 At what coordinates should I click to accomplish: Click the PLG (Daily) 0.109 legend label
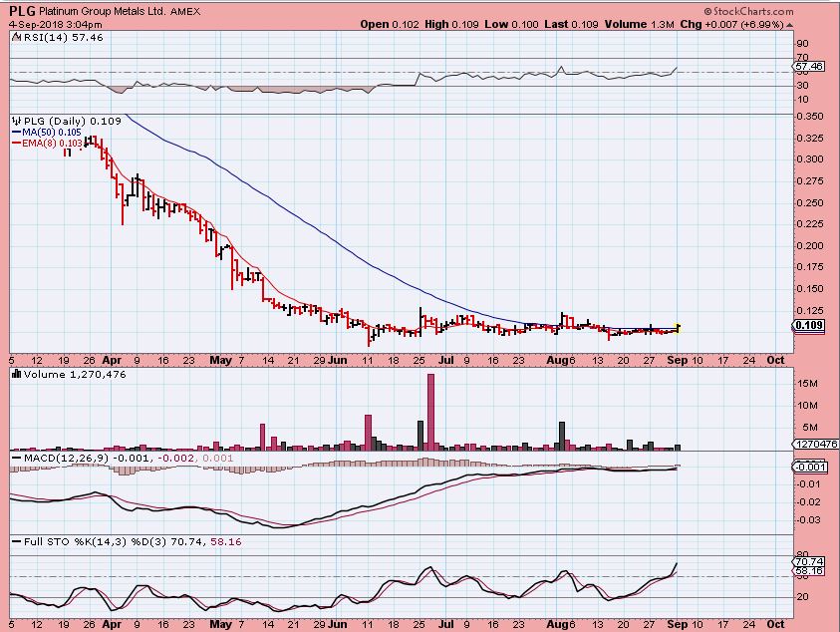[73, 122]
